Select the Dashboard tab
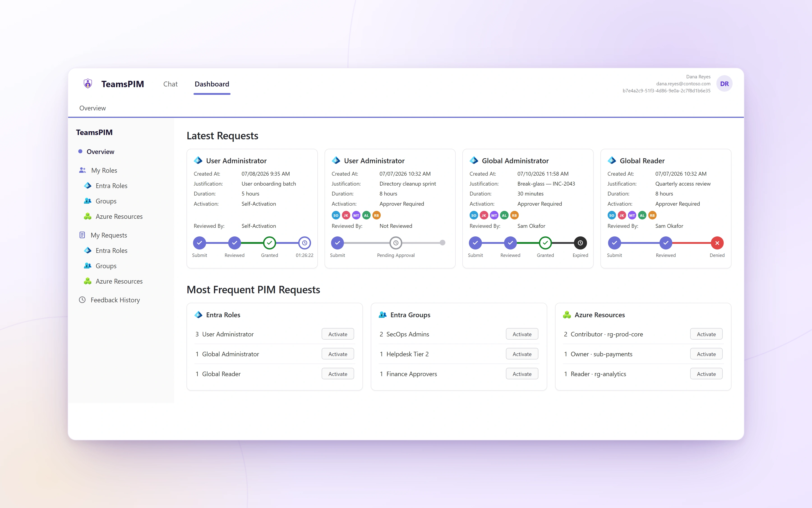Screen dimensions: 812x508 (x=212, y=84)
